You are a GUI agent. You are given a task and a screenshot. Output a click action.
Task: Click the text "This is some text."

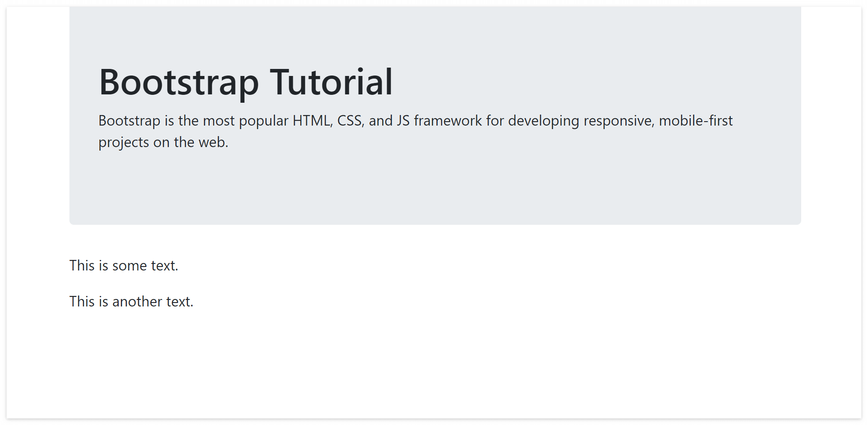pos(123,266)
